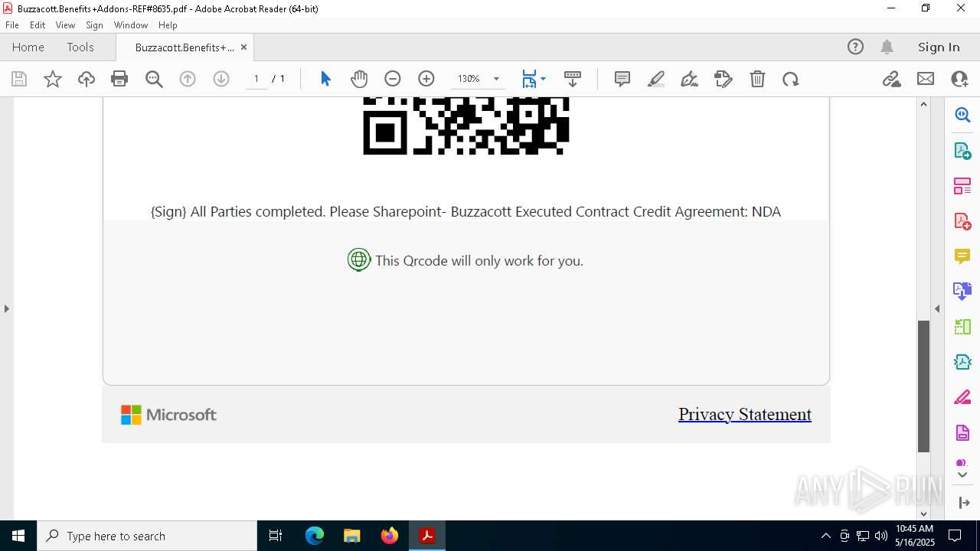Image resolution: width=980 pixels, height=551 pixels.
Task: Open the File menu
Action: coord(11,25)
